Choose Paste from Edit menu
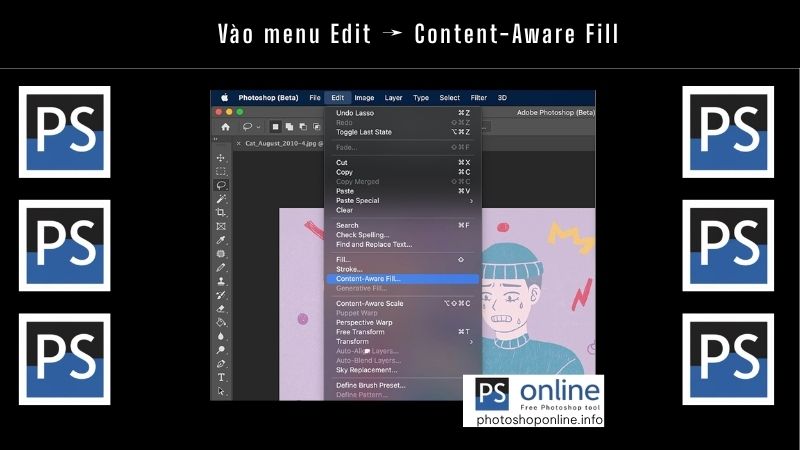 click(403, 191)
